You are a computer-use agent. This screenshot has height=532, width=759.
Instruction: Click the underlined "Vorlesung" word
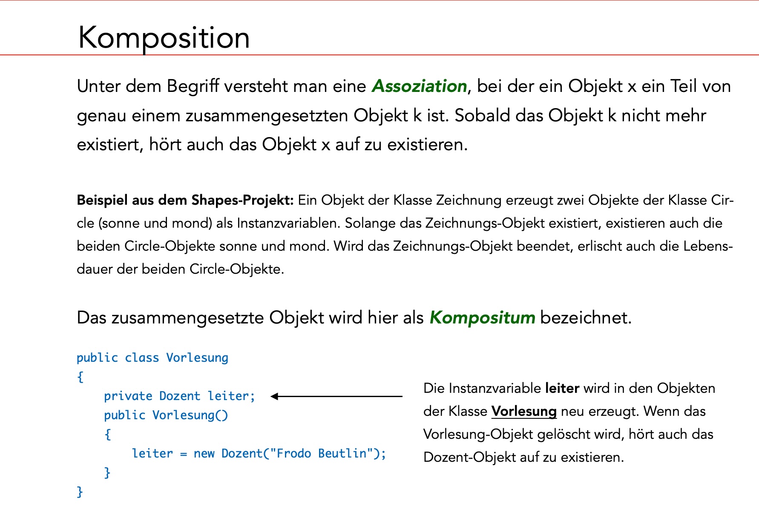523,412
